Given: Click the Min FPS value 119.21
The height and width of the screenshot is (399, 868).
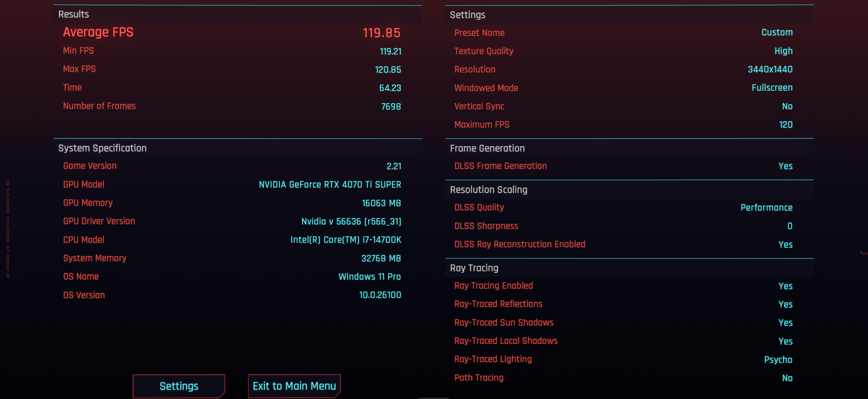Looking at the screenshot, I should pyautogui.click(x=390, y=51).
